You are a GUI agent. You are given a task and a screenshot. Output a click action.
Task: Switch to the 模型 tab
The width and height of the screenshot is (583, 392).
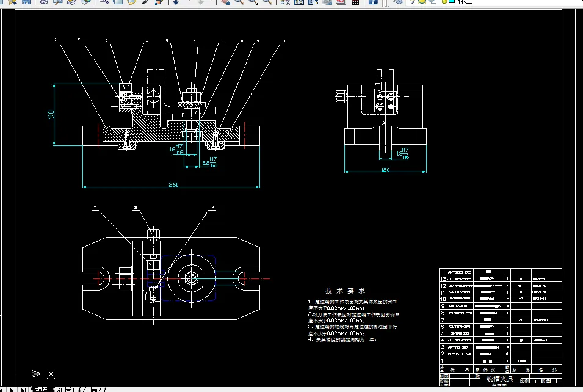[x=42, y=389]
